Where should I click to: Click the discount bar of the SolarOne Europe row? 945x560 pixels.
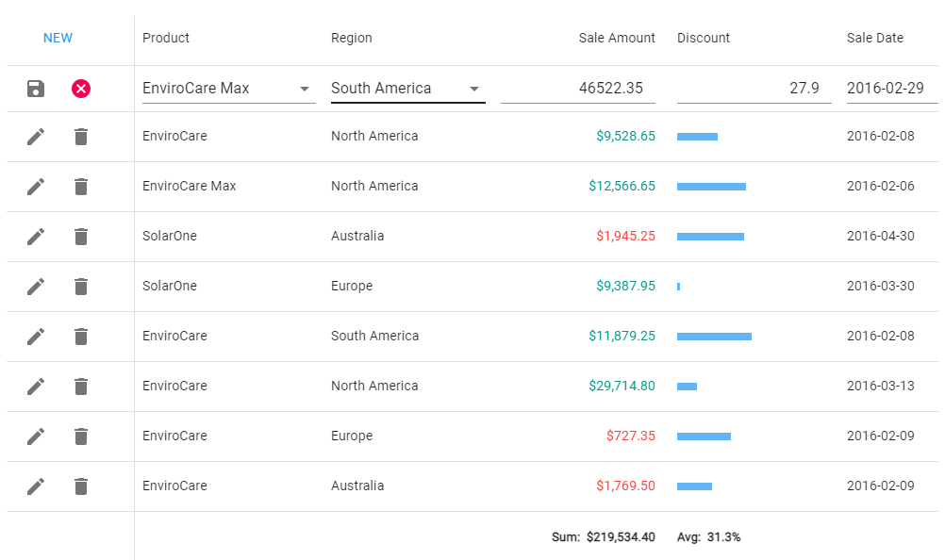pos(677,286)
